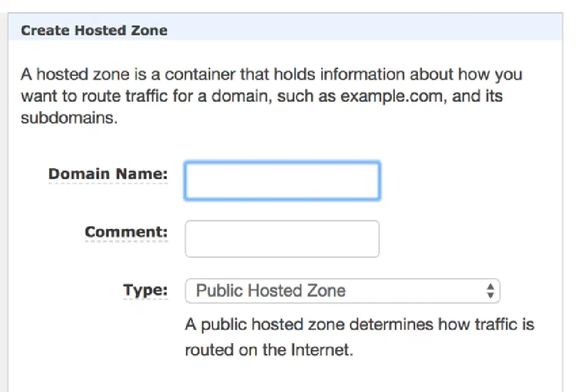This screenshot has width=578, height=392.
Task: Click the dotted-underlined 'Comment:' label
Action: point(126,232)
